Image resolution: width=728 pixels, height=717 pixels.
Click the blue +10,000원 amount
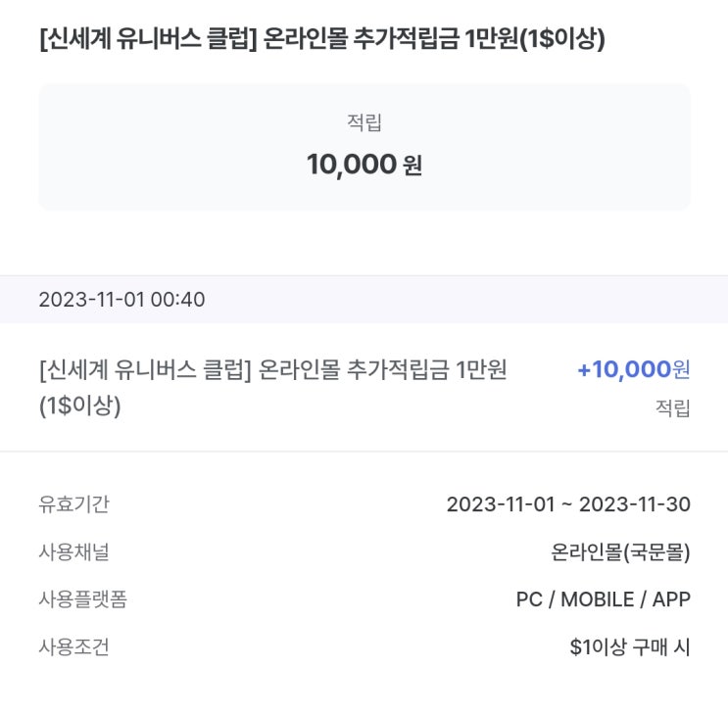(x=633, y=369)
